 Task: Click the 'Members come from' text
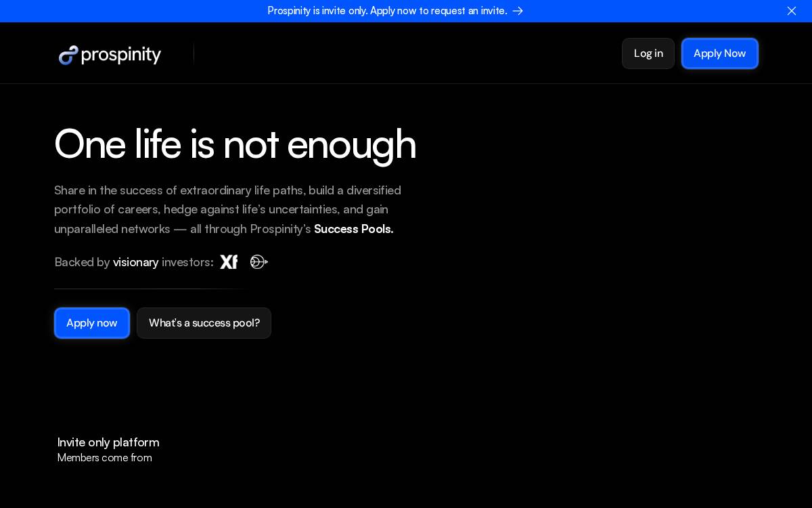pyautogui.click(x=105, y=458)
